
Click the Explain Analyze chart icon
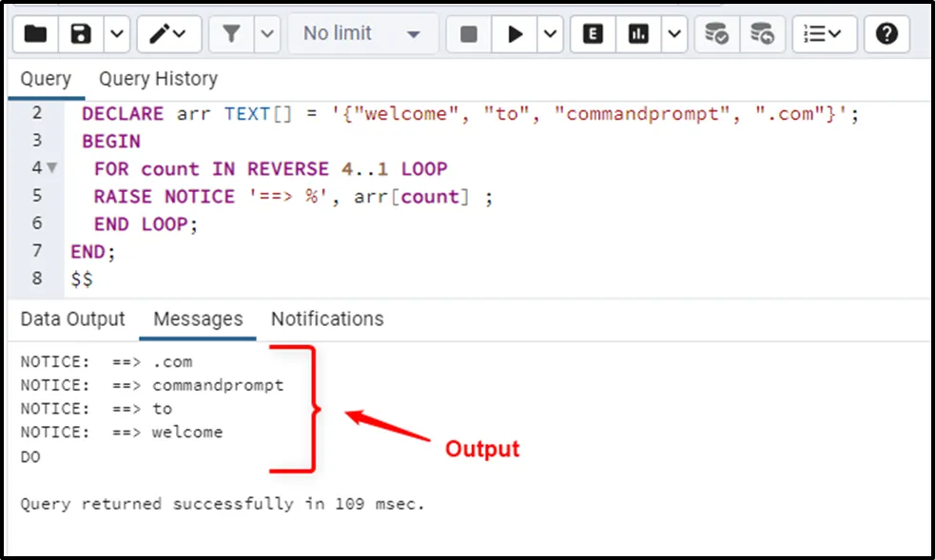pos(639,34)
